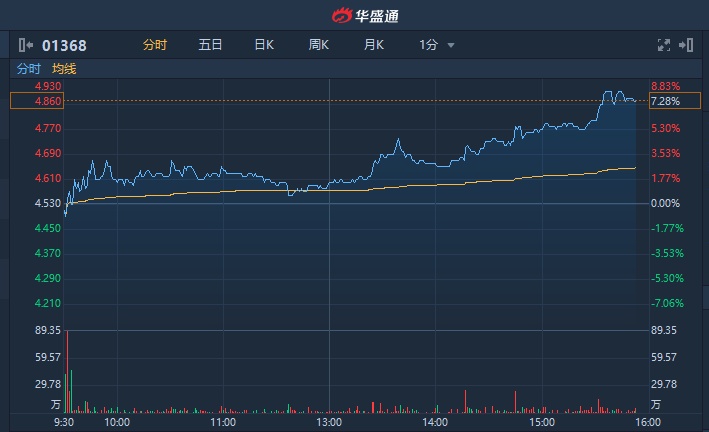709x432 pixels.
Task: Toggle the 分时 line legend
Action: (x=29, y=69)
